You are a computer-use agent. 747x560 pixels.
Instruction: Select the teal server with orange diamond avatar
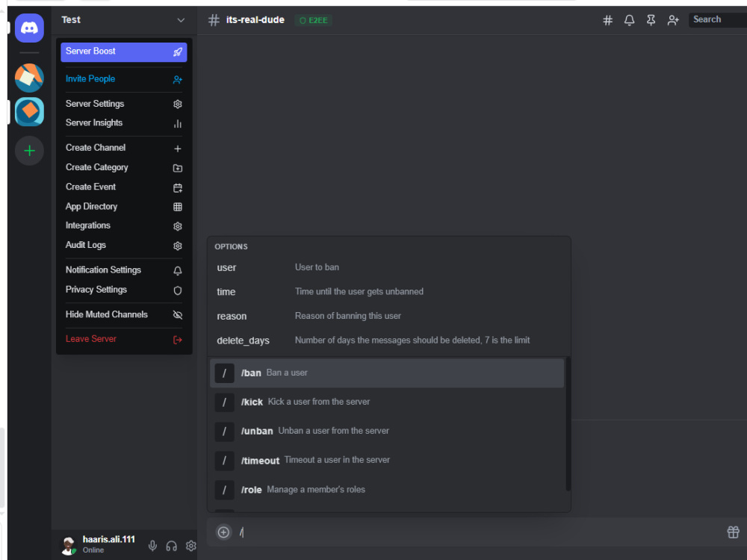point(29,112)
